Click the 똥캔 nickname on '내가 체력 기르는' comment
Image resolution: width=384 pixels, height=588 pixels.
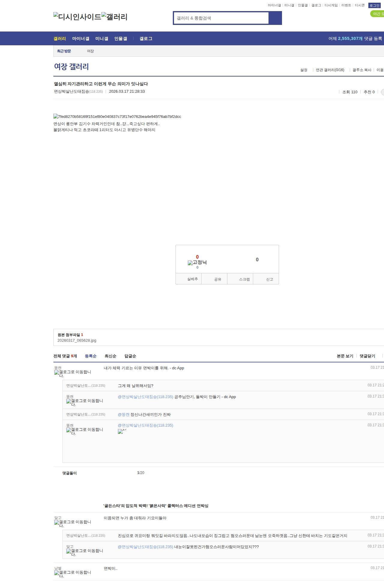[58, 368]
